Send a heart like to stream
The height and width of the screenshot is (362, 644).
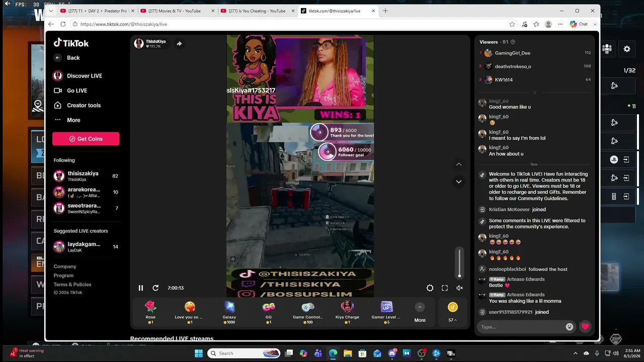(585, 327)
